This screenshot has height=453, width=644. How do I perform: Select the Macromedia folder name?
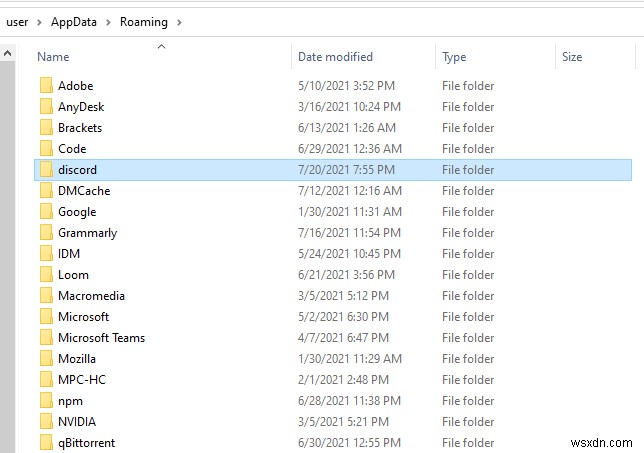point(91,295)
